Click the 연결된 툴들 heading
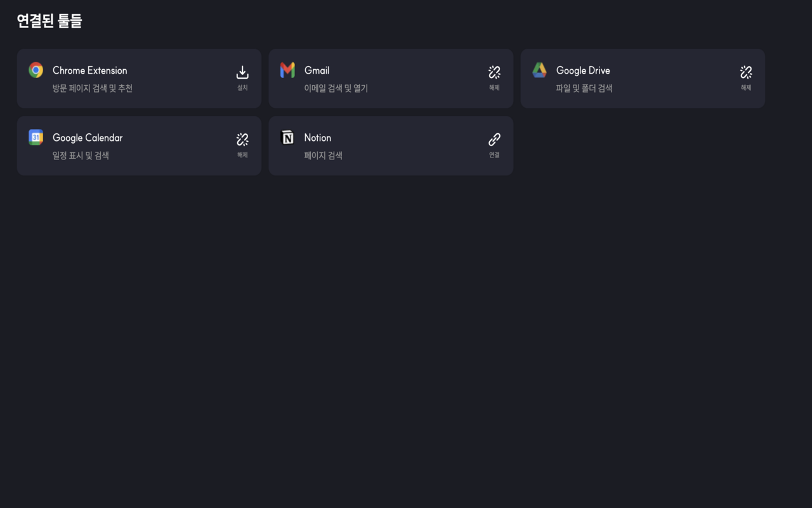 point(49,21)
